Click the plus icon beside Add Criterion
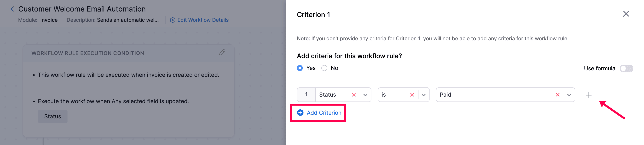The image size is (644, 145). pyautogui.click(x=300, y=113)
